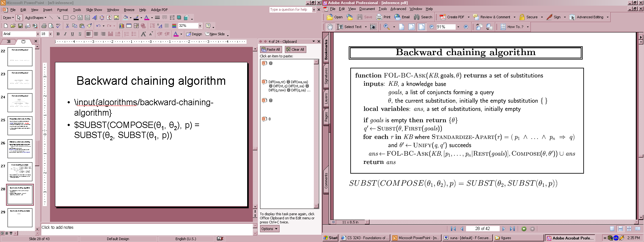The image size is (644, 242).
Task: Click Acrobat zoom in plus button
Action: point(466,27)
